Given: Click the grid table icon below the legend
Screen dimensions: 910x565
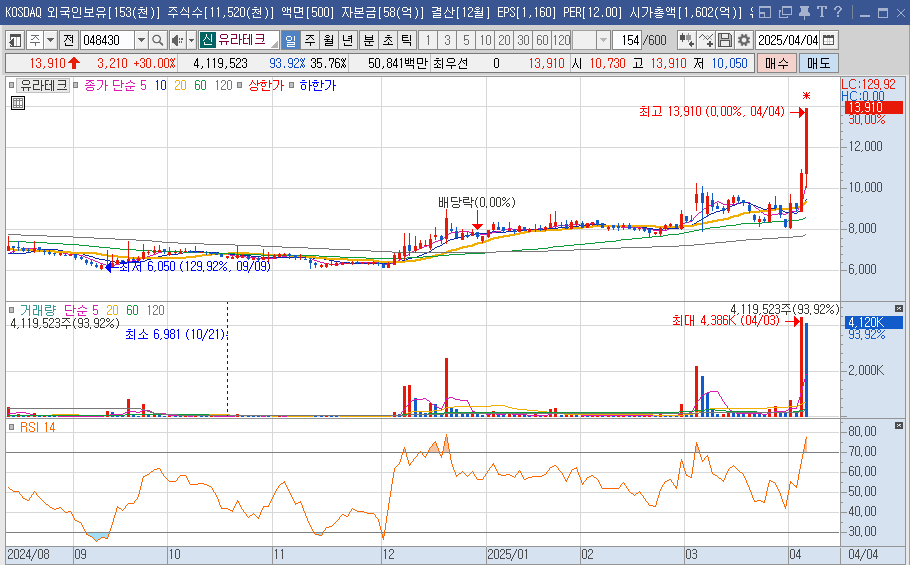Looking at the screenshot, I should coord(18,103).
